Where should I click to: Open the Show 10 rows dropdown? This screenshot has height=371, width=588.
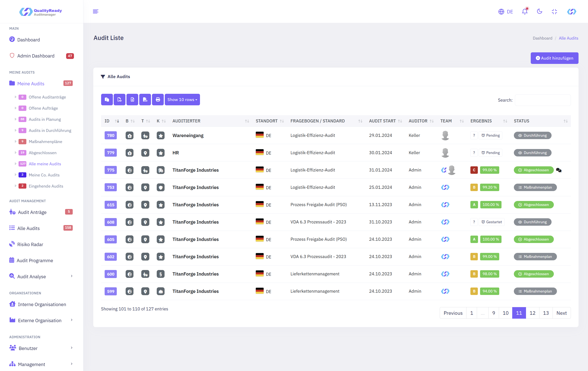coord(182,100)
